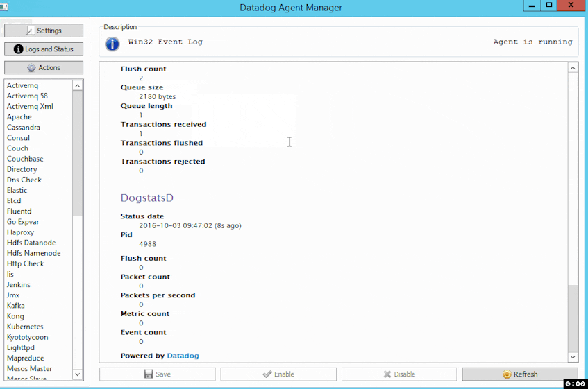Open Logs and Status
The height and width of the screenshot is (389, 588).
(44, 49)
